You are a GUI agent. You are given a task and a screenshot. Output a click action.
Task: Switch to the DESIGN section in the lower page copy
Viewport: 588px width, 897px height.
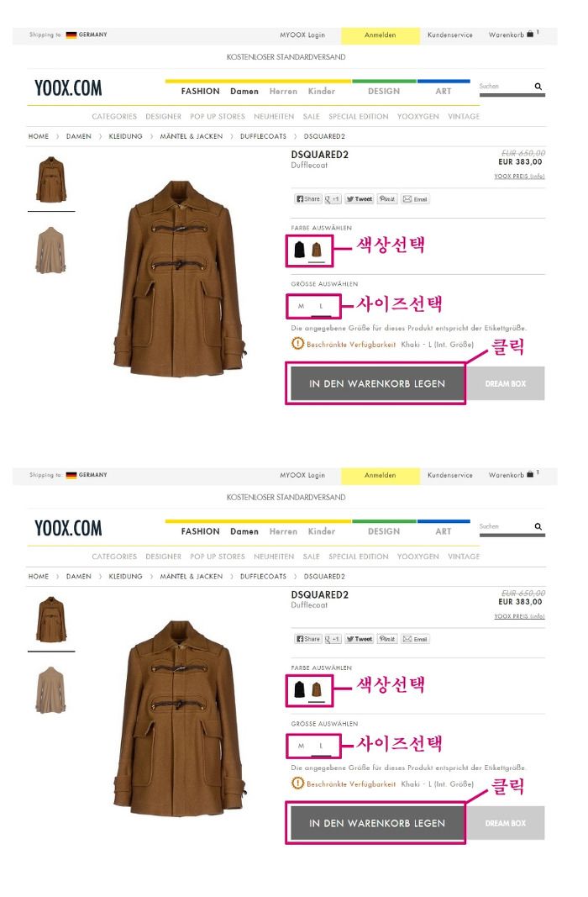click(x=384, y=530)
